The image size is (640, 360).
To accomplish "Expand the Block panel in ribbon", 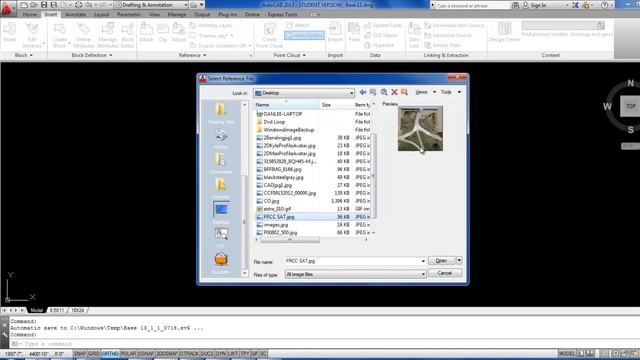I will (24, 55).
